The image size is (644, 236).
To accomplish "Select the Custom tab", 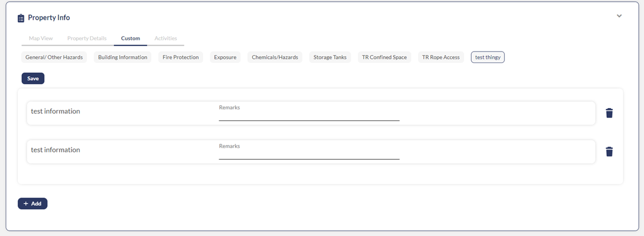I will [x=130, y=38].
